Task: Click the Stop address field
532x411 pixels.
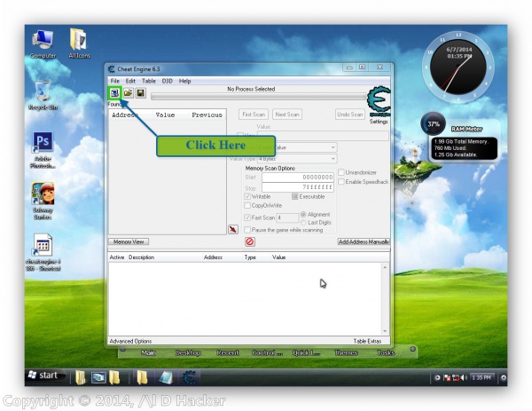Action: (298, 187)
